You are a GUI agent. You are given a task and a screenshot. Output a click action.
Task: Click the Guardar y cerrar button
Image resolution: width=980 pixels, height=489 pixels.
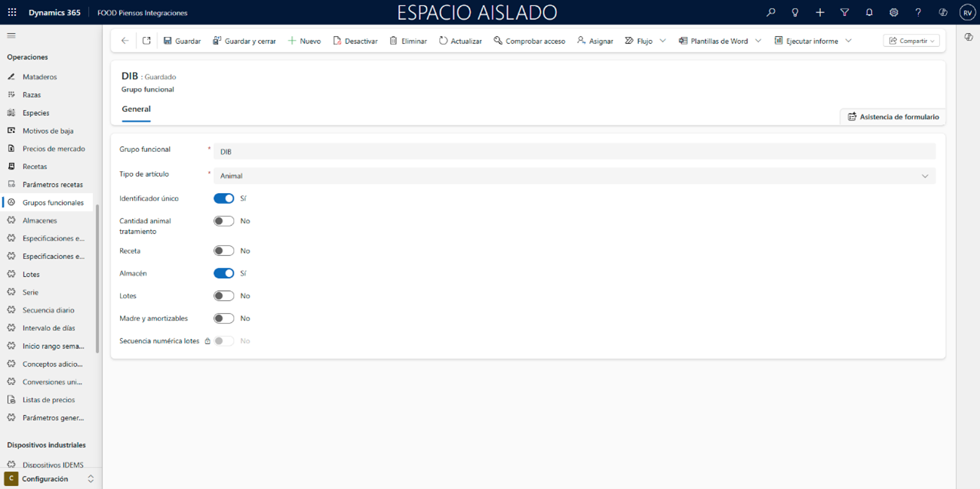pyautogui.click(x=244, y=41)
